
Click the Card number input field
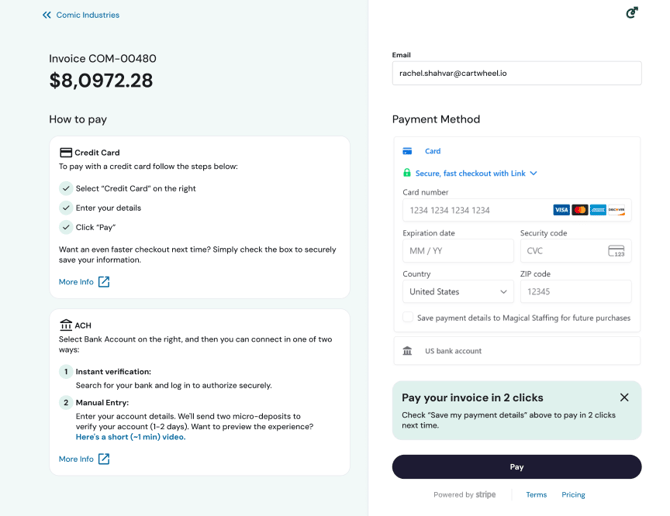pyautogui.click(x=476, y=210)
